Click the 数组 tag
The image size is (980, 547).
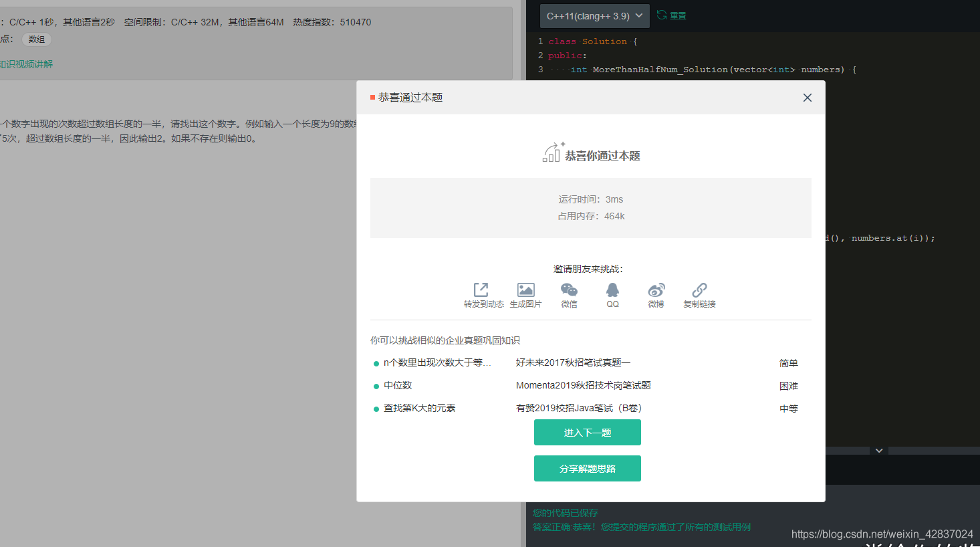point(37,39)
